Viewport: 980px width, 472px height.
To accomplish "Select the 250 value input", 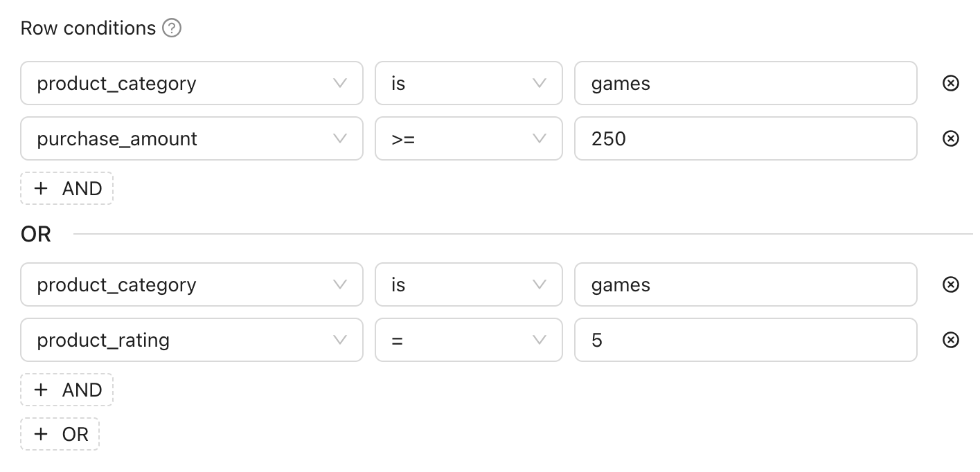I will click(745, 138).
